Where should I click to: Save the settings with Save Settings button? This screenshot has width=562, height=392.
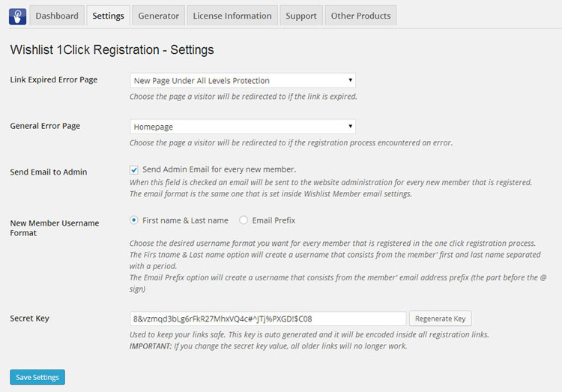pyautogui.click(x=37, y=377)
